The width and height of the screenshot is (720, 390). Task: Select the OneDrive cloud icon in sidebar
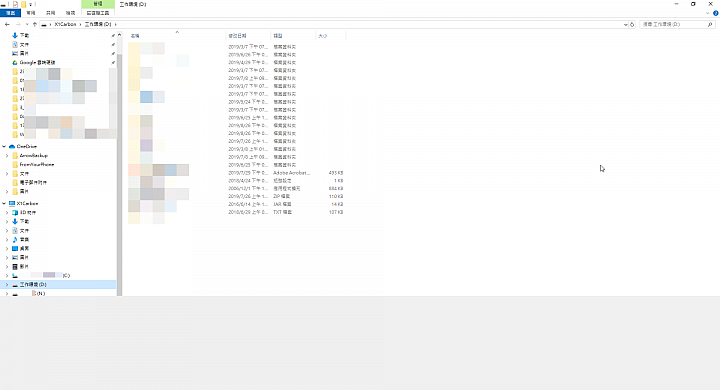[x=12, y=147]
